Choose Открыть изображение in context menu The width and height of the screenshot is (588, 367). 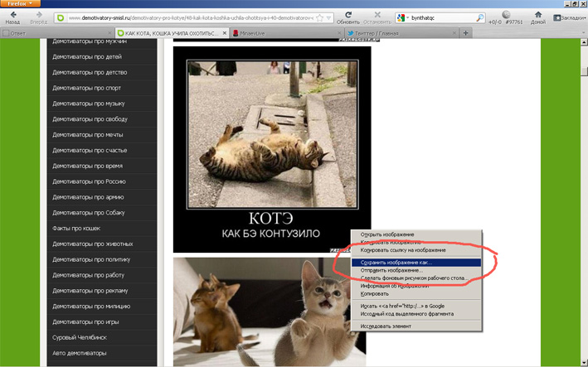(416, 234)
